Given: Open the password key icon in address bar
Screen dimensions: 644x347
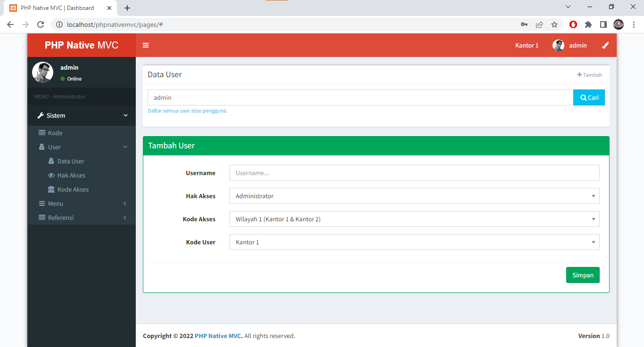Looking at the screenshot, I should click(x=524, y=24).
